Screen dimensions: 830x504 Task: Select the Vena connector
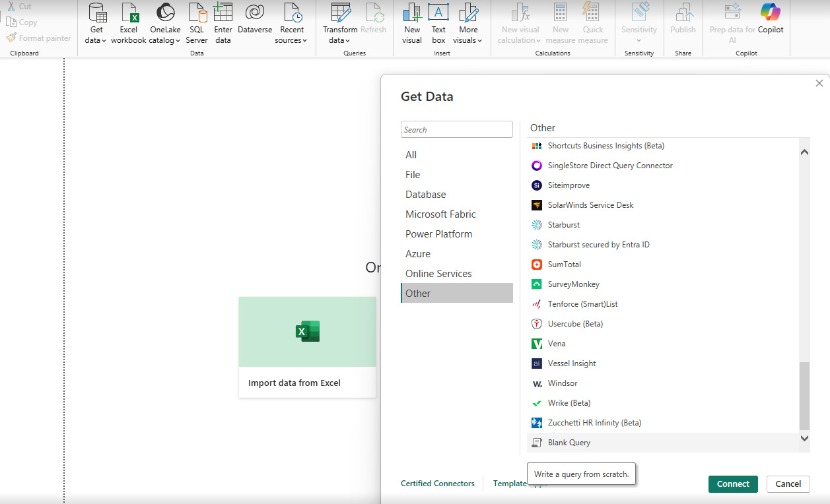point(663,344)
